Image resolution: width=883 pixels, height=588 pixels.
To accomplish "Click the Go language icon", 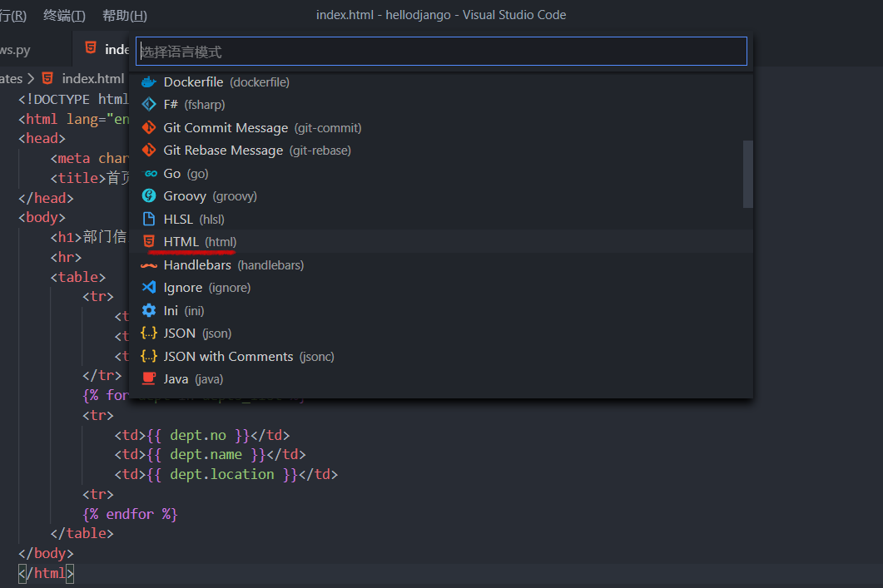I will coord(150,173).
